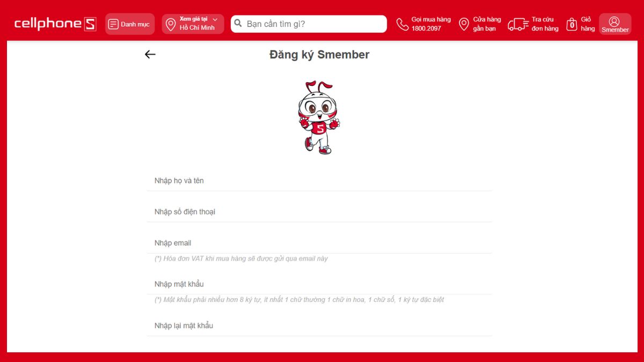
Task: Select the Nhập email field
Action: pyautogui.click(x=319, y=243)
